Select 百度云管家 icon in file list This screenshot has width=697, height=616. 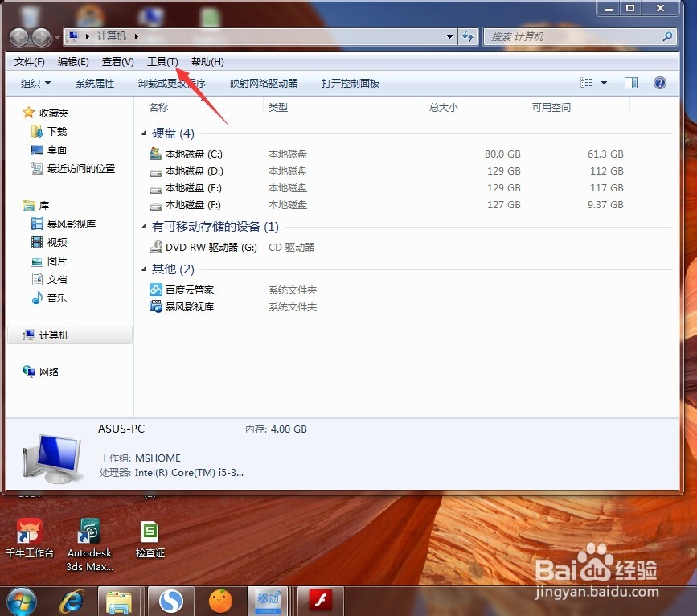tap(156, 290)
